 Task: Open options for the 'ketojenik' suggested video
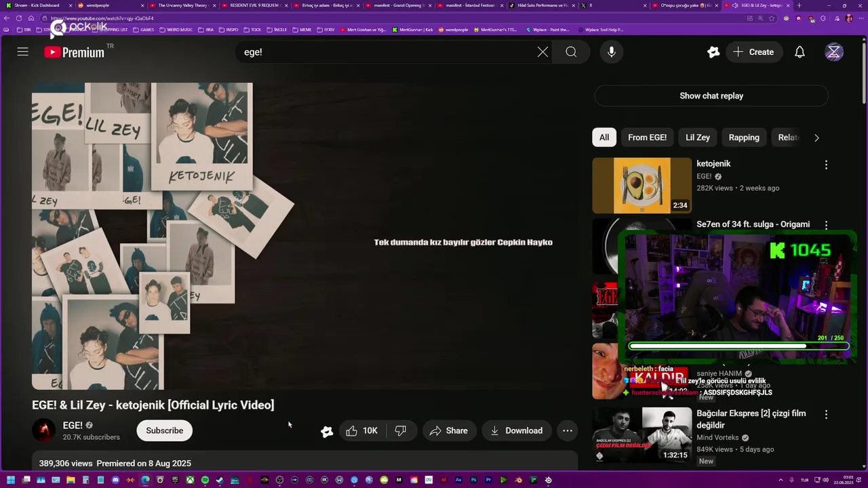(826, 165)
